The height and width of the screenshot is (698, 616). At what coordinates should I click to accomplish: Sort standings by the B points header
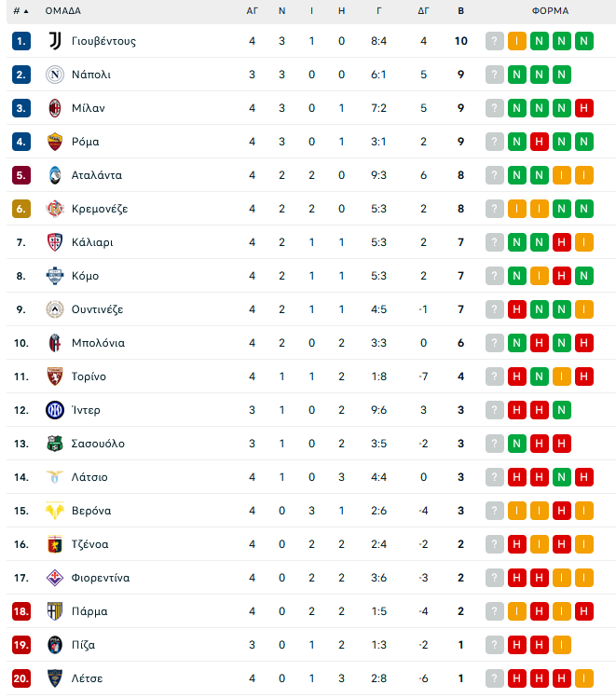tap(461, 11)
